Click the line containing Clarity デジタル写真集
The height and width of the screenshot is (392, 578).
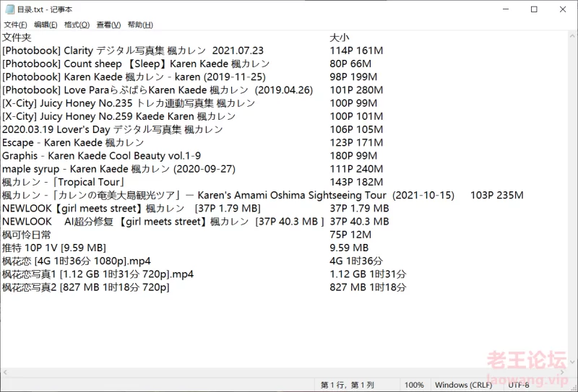point(133,51)
